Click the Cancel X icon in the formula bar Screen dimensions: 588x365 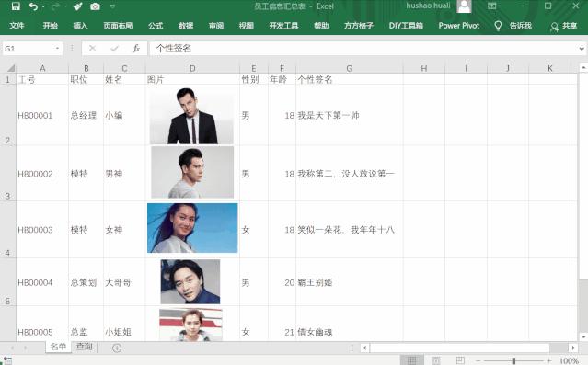click(x=92, y=49)
